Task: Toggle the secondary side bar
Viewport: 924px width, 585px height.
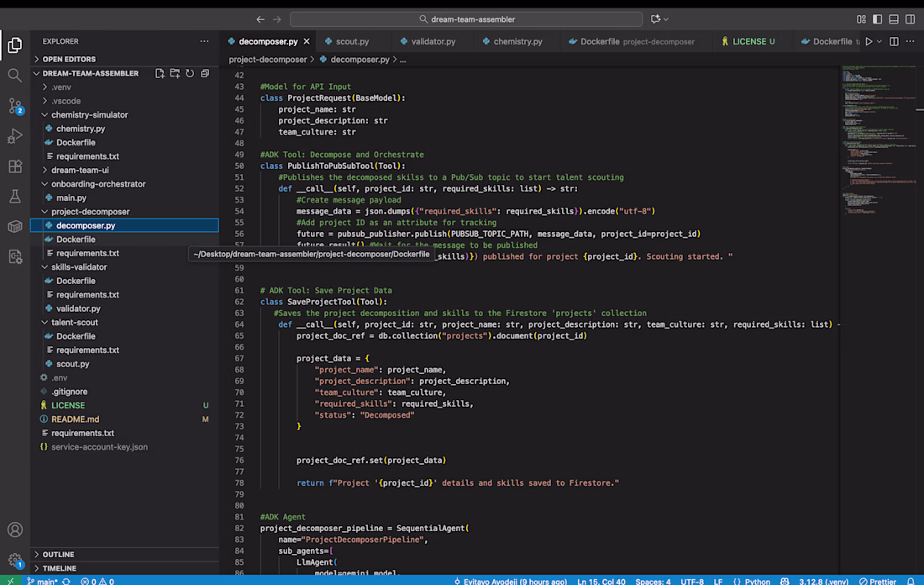Action: (911, 18)
